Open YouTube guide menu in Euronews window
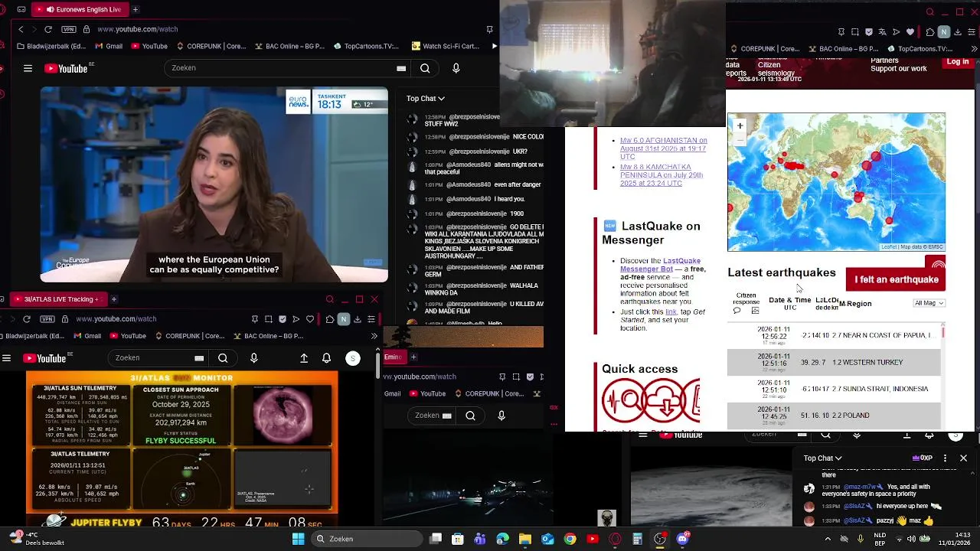 pyautogui.click(x=28, y=68)
